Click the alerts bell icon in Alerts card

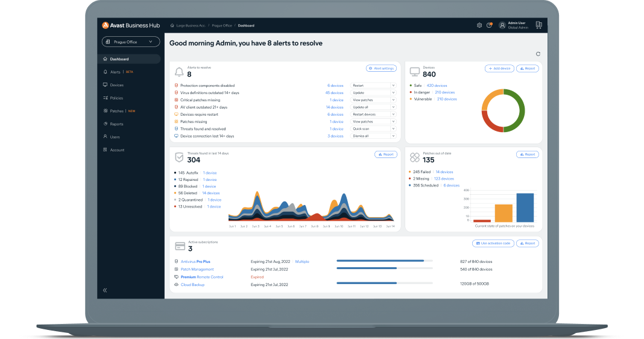pos(179,72)
